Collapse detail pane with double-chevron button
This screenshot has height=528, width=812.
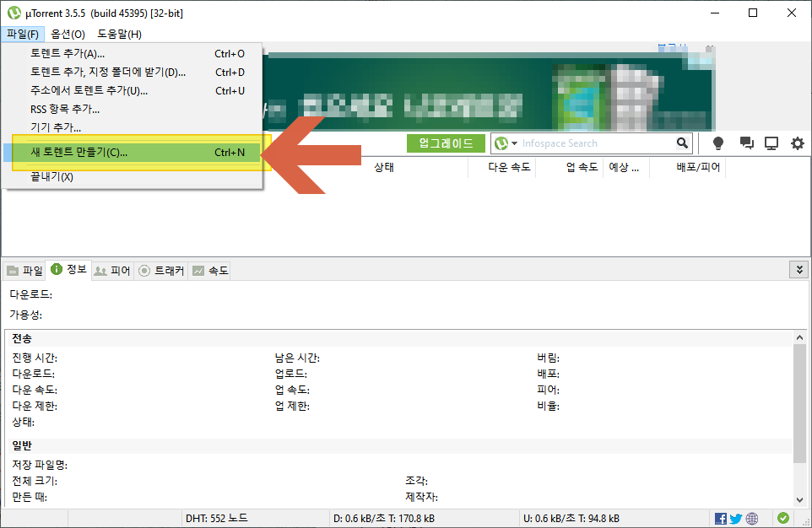pos(799,270)
